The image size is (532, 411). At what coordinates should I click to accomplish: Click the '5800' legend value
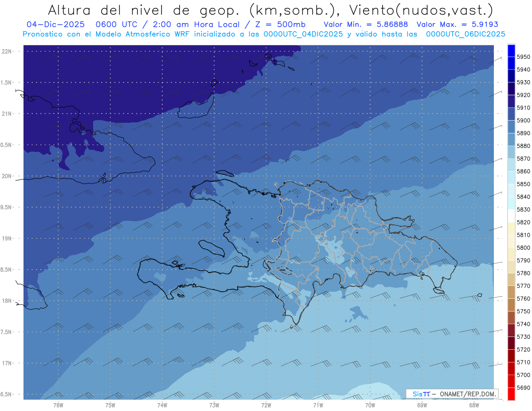(x=524, y=248)
